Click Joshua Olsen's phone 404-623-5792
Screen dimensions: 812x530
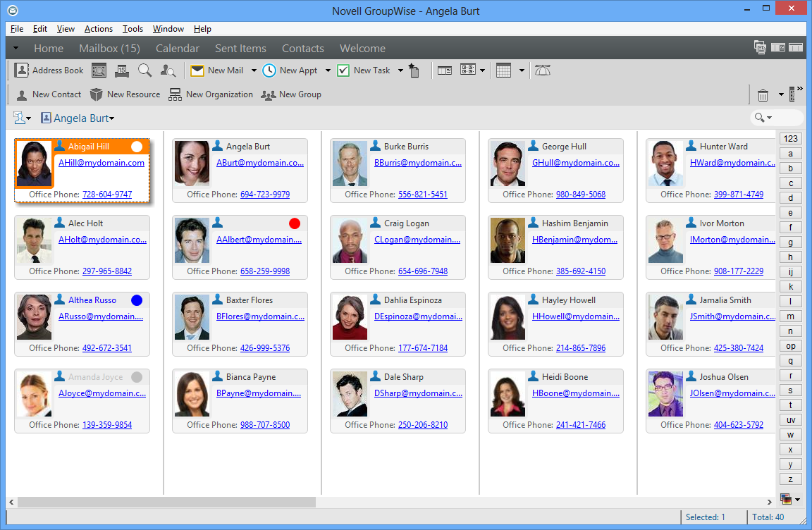(739, 425)
